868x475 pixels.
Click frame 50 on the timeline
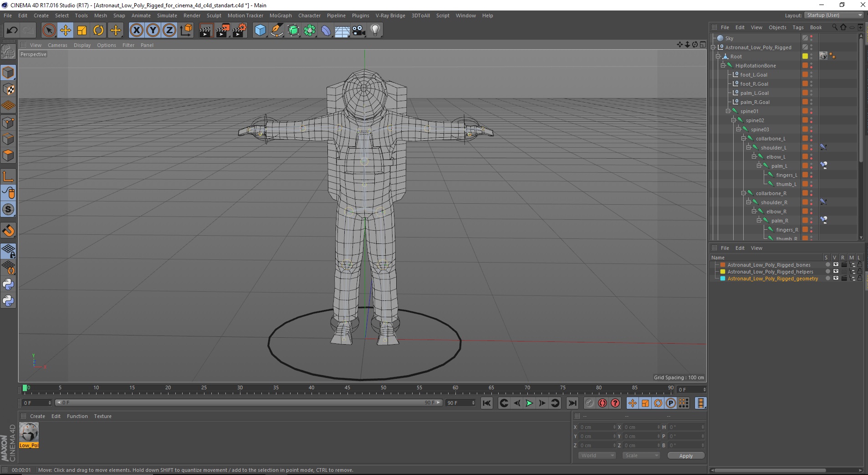383,388
